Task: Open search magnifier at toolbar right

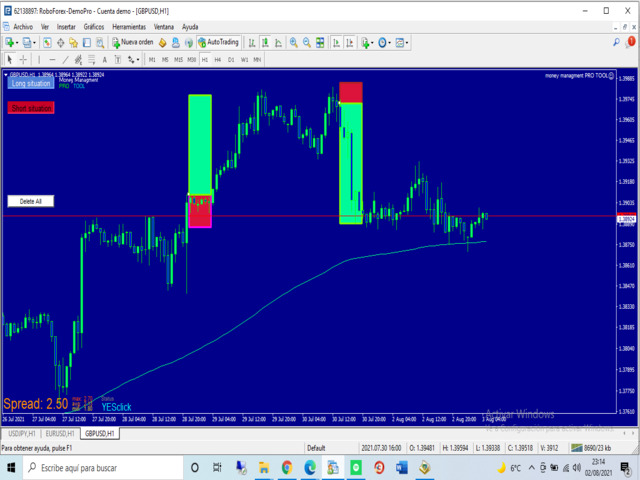Action: click(616, 42)
